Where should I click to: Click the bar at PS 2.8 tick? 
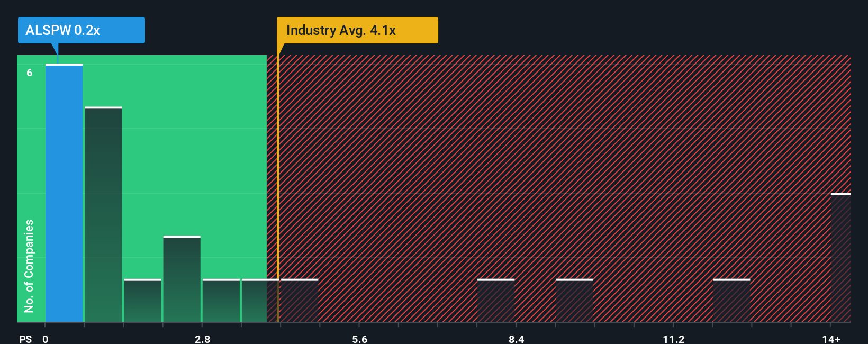tap(221, 301)
